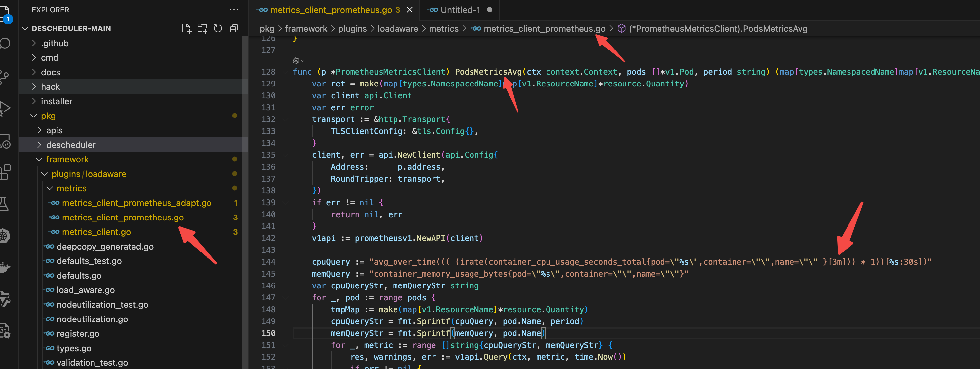Click the code lens icon above line 128
980x369 pixels.
[296, 60]
